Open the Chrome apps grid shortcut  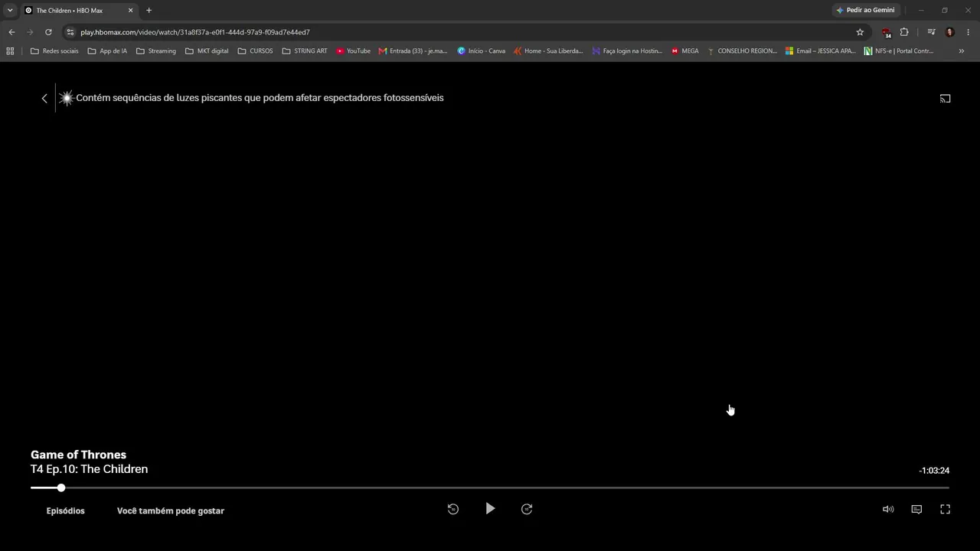[10, 51]
